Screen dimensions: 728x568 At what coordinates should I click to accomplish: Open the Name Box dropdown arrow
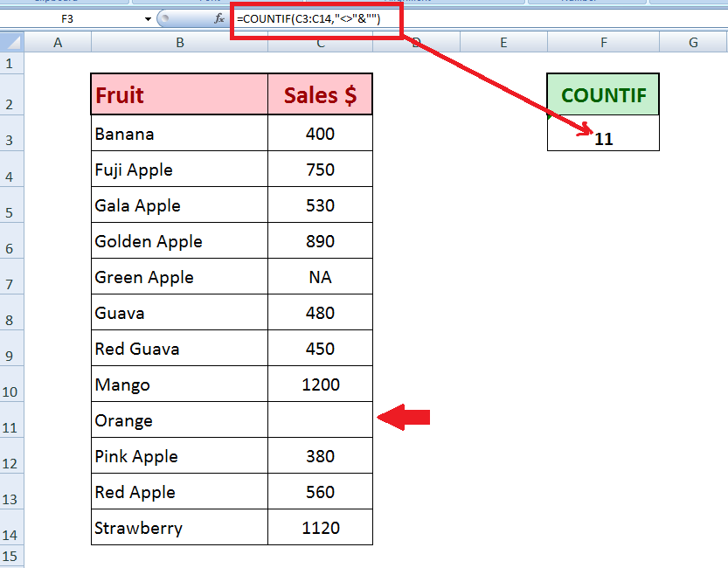[x=148, y=18]
